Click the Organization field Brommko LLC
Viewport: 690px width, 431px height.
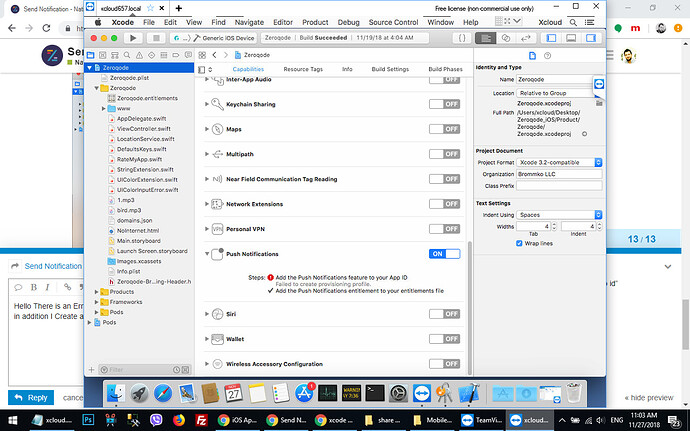[559, 174]
